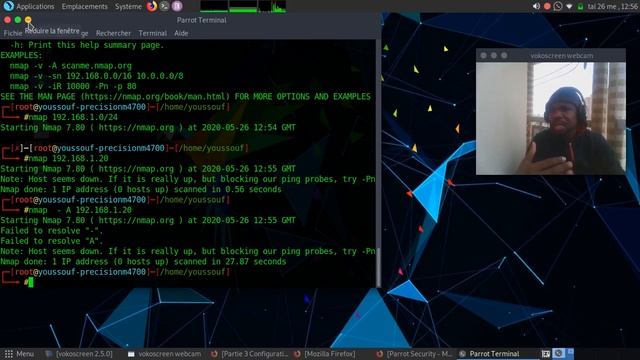
Task: Click the date and time clock
Action: tap(613, 7)
